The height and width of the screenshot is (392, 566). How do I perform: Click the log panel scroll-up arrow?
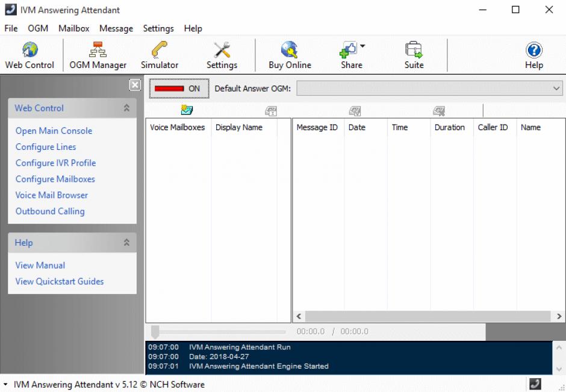[x=559, y=347]
